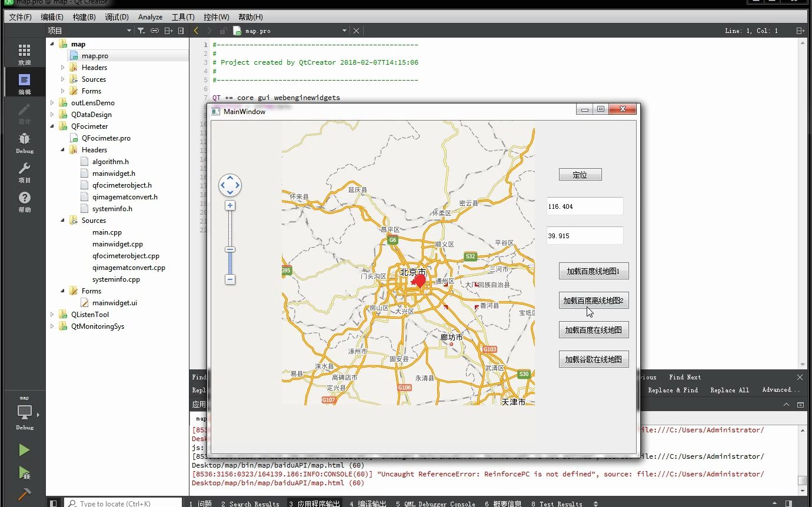Click the filter tree icon in the Projects panel

click(x=141, y=31)
